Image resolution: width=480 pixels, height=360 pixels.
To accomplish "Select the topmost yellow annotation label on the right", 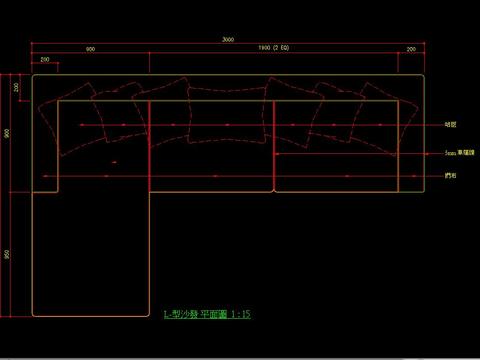I will [450, 124].
